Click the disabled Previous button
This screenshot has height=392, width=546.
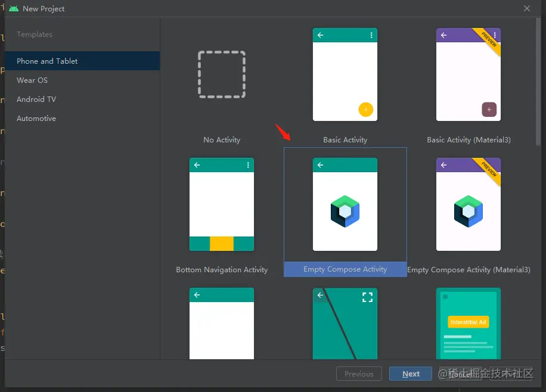[x=359, y=374]
